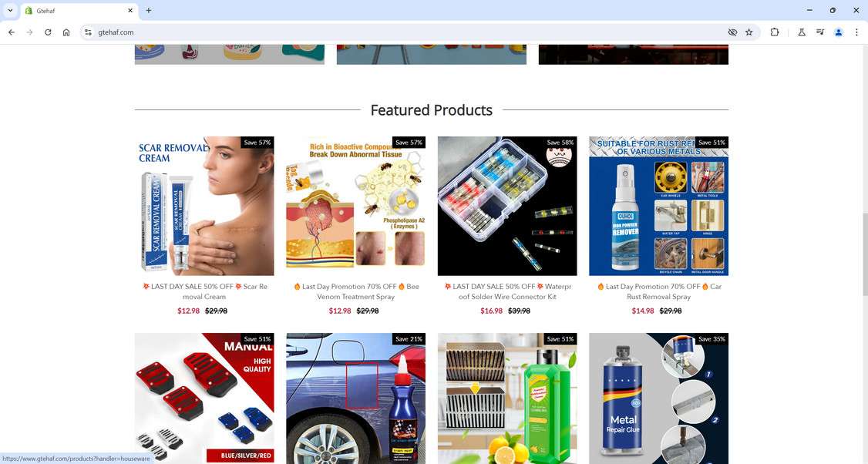Screen dimensions: 868x464
Task: Open the Chrome Labs flask icon
Action: tap(801, 32)
